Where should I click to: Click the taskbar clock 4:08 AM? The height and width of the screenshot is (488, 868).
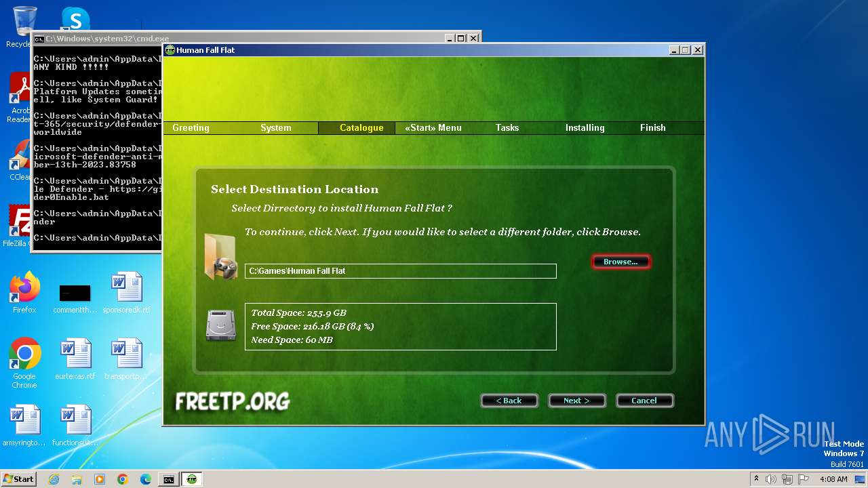tap(833, 479)
